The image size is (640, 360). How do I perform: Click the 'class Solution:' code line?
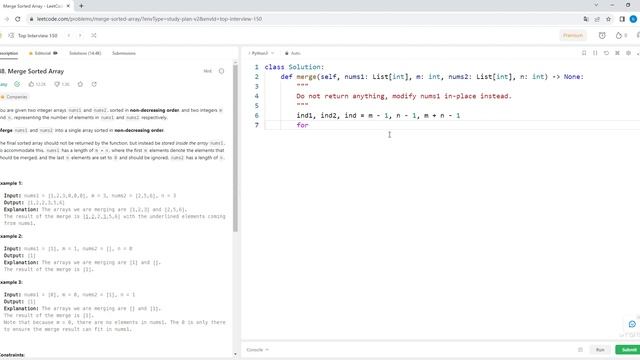294,67
